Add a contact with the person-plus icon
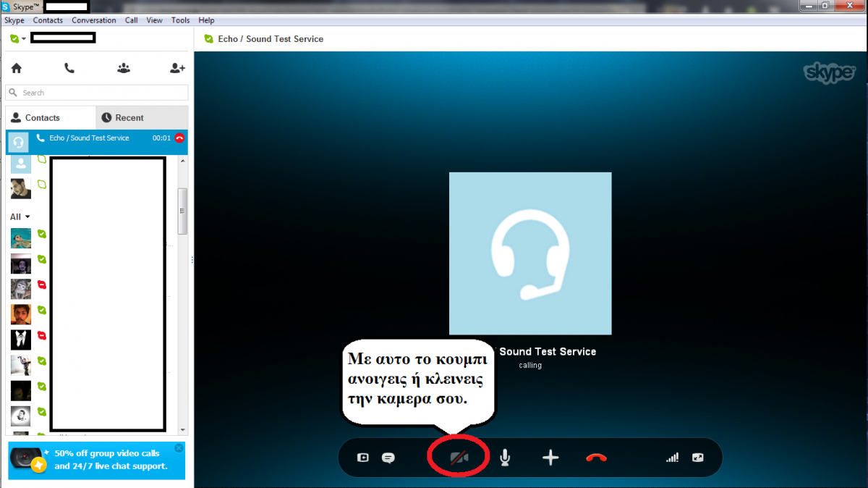 point(177,68)
